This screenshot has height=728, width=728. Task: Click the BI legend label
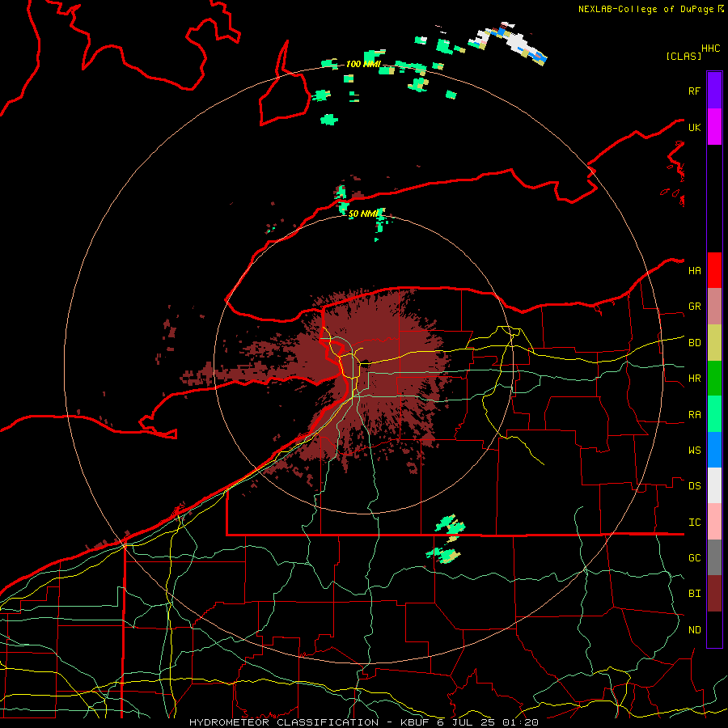point(694,594)
